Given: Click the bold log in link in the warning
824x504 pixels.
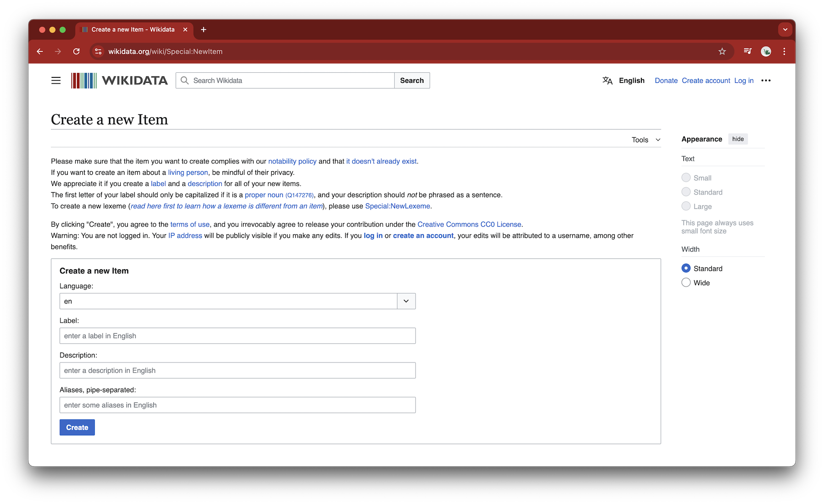Looking at the screenshot, I should pos(373,236).
